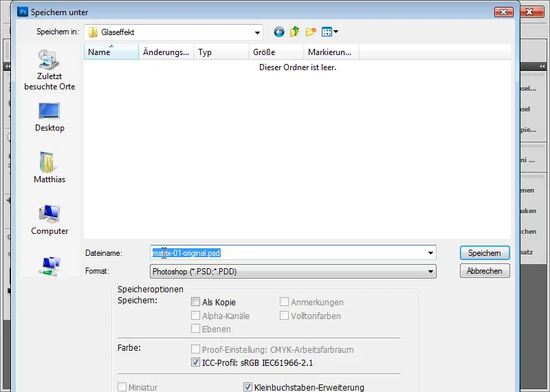Toggle the Alpha-Kanäle checkbox

[x=195, y=316]
